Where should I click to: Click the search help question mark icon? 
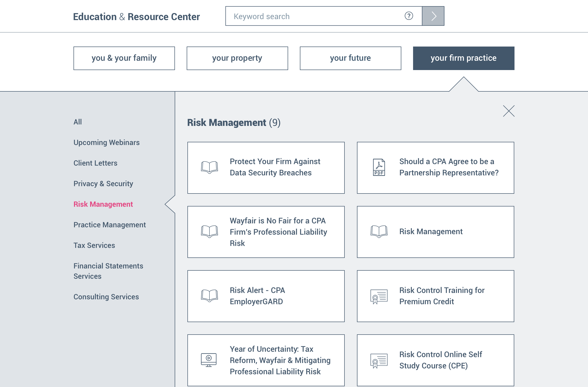tap(409, 16)
